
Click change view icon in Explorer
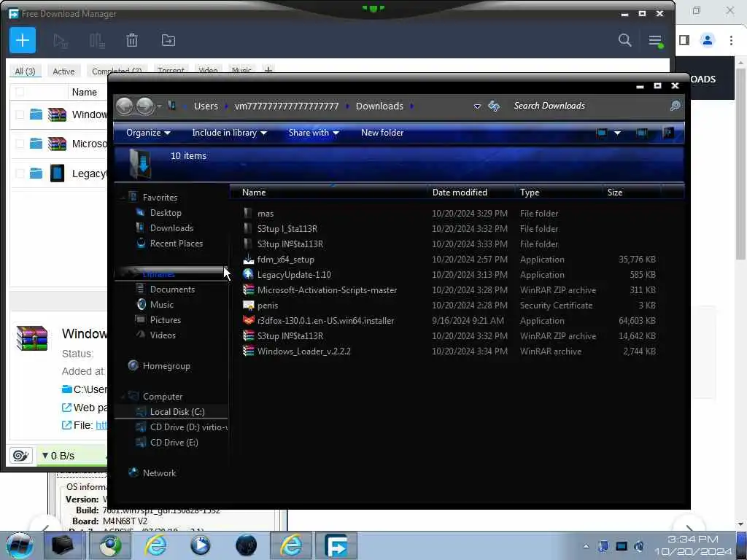602,133
